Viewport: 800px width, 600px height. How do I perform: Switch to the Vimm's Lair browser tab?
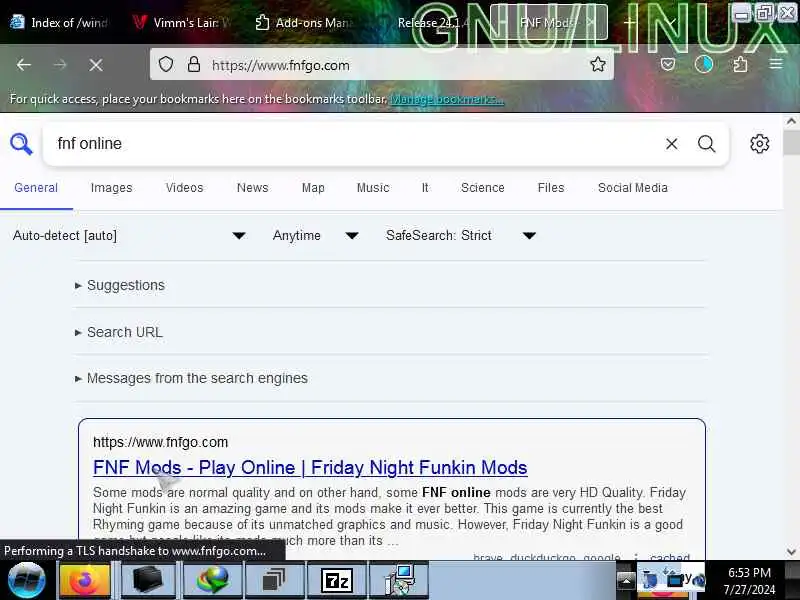(181, 22)
